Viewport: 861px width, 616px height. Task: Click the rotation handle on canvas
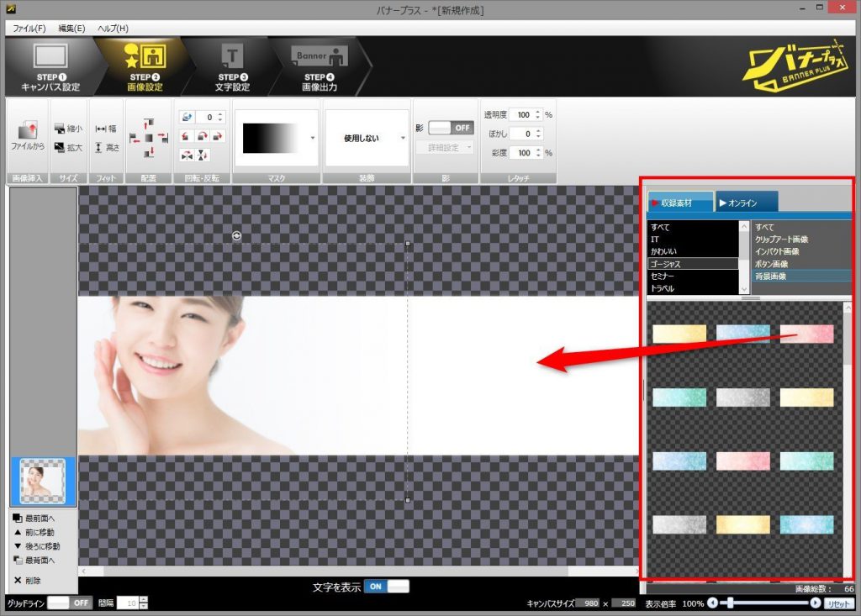pos(236,235)
